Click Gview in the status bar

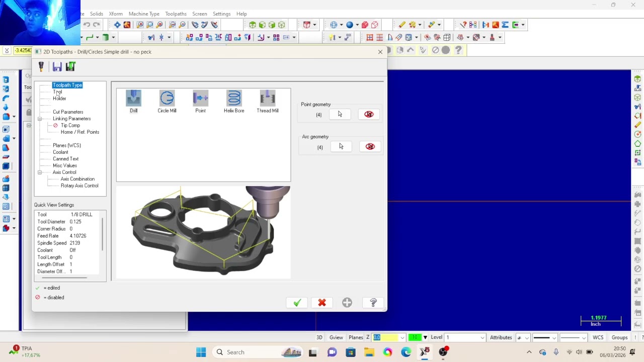coord(336,337)
